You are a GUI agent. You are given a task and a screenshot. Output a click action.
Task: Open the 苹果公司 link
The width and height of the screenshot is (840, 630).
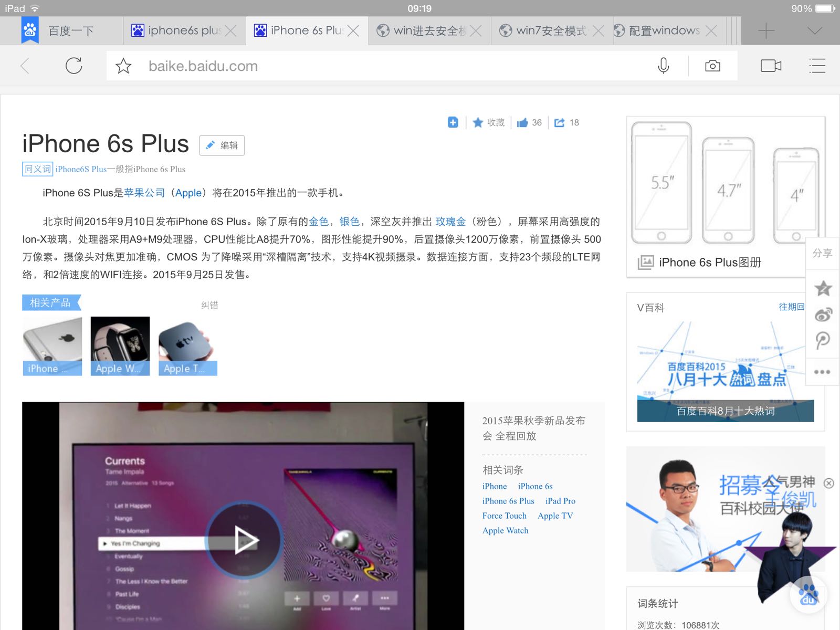pos(144,193)
